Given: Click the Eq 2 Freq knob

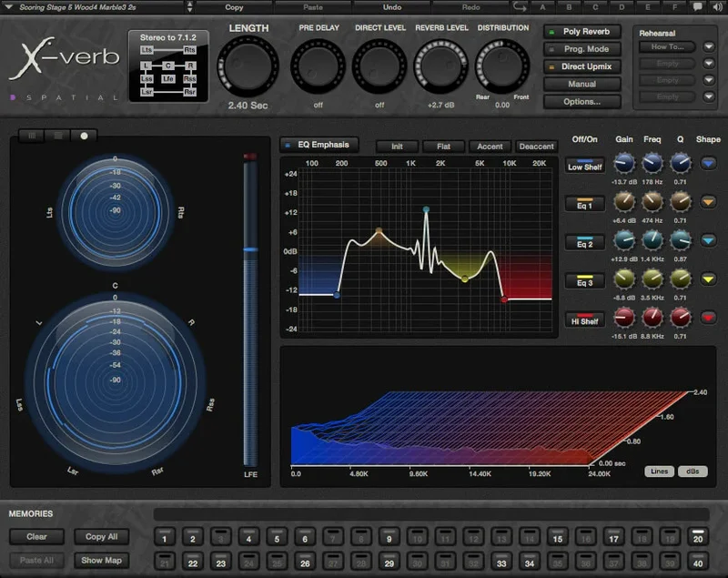Looking at the screenshot, I should pyautogui.click(x=652, y=240).
